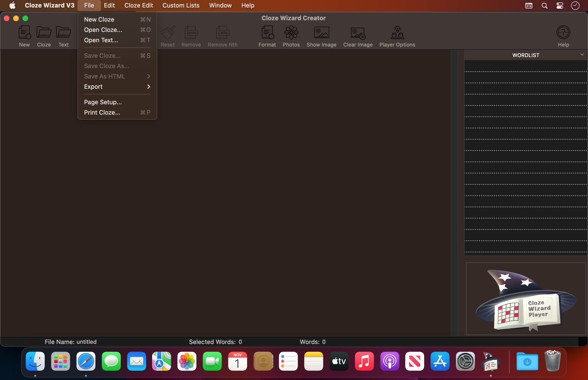588x380 pixels.
Task: Expand the WORDLIST header chevron
Action: pyautogui.click(x=582, y=54)
